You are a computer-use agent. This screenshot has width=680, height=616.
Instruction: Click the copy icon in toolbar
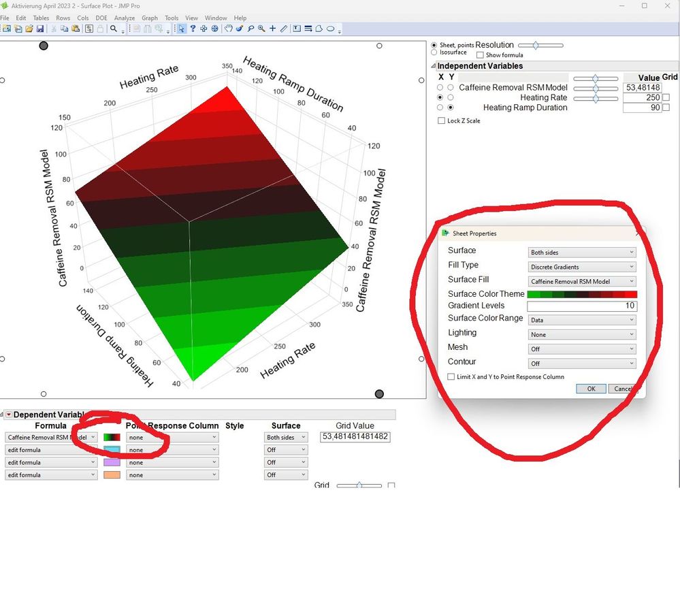pyautogui.click(x=64, y=29)
